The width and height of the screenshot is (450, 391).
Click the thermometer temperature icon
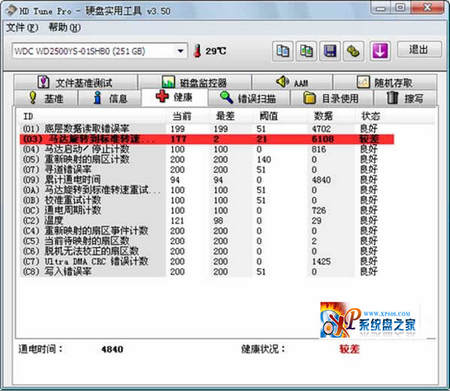[x=197, y=51]
